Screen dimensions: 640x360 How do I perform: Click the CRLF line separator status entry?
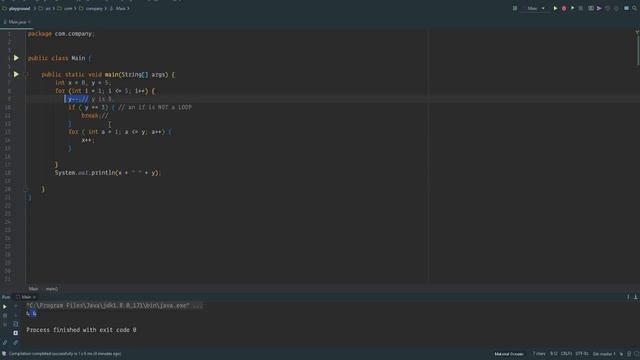(566, 354)
